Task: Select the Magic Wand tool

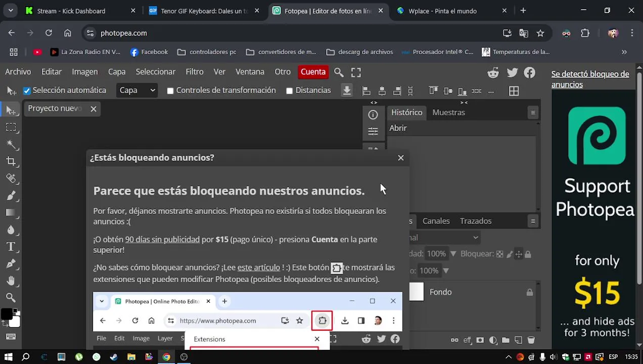Action: pos(11,144)
